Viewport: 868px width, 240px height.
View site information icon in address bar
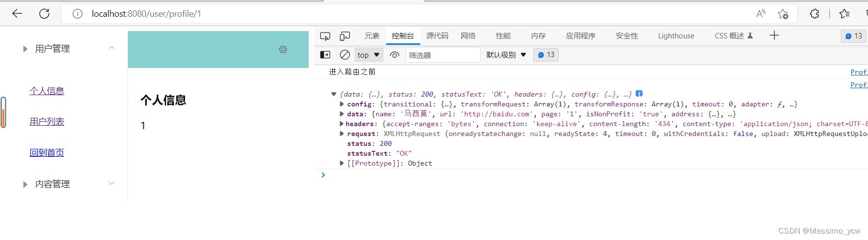77,14
